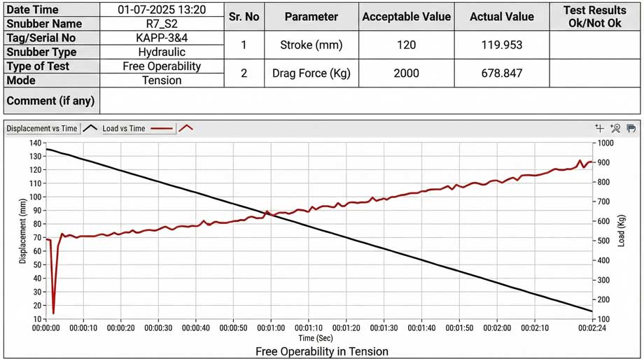Click the black line-style icon beside Displacement legend
This screenshot has height=359, width=644.
[x=90, y=128]
